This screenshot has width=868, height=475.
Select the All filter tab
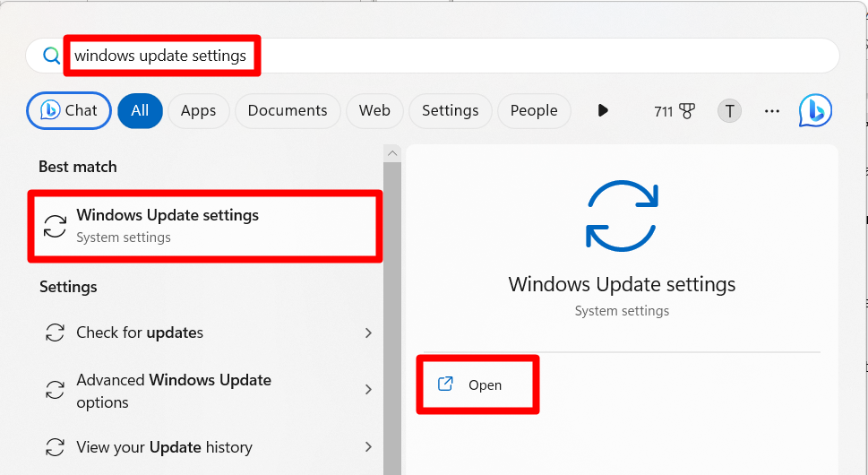[x=140, y=111]
